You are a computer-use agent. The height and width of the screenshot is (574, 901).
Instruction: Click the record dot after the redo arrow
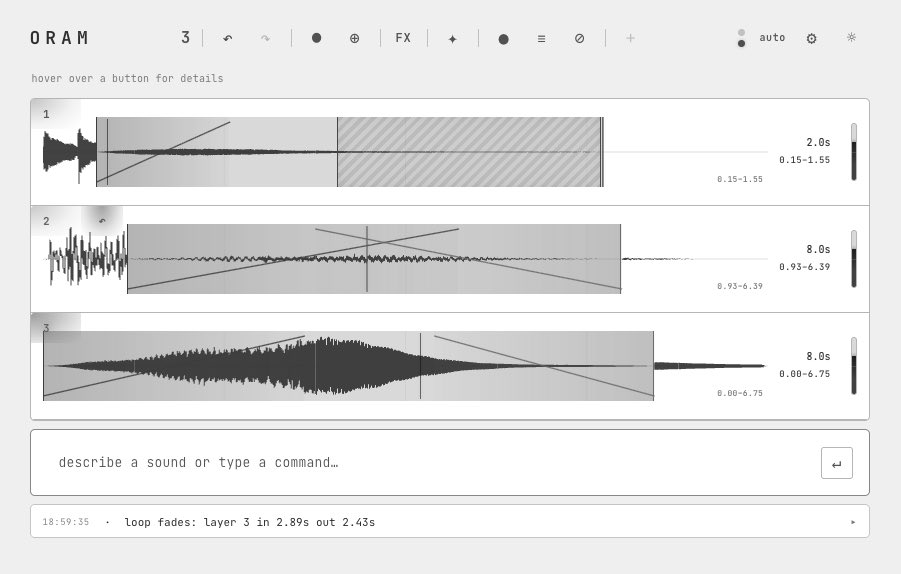[316, 38]
